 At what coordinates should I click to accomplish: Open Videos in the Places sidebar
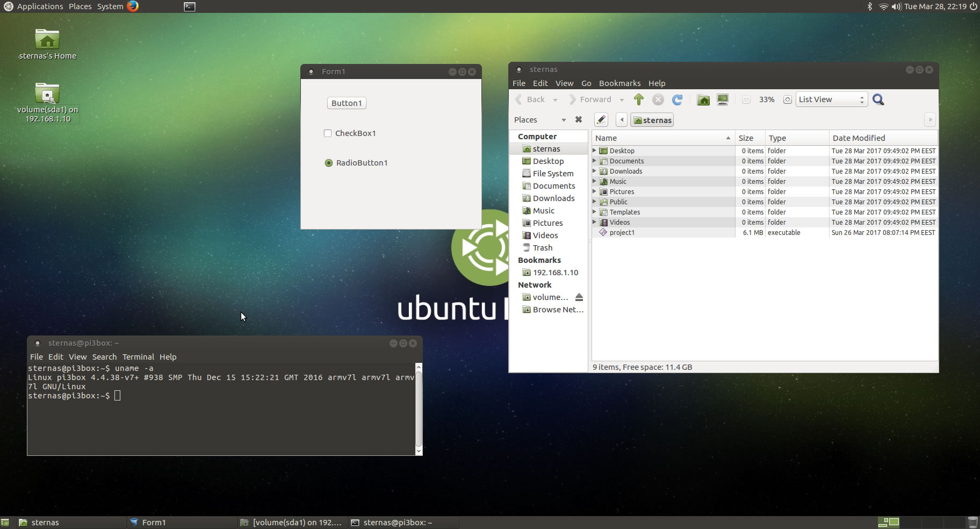(540, 235)
